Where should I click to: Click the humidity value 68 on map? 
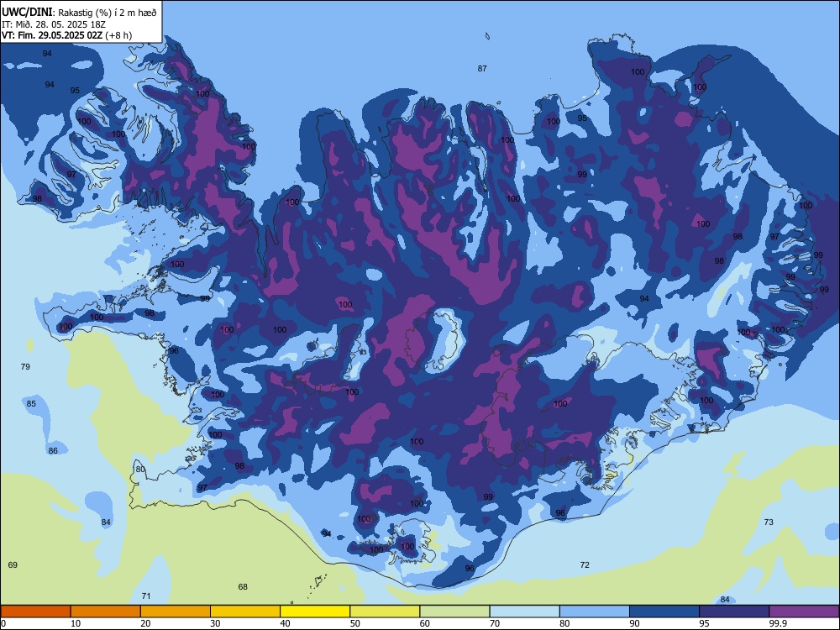[243, 586]
